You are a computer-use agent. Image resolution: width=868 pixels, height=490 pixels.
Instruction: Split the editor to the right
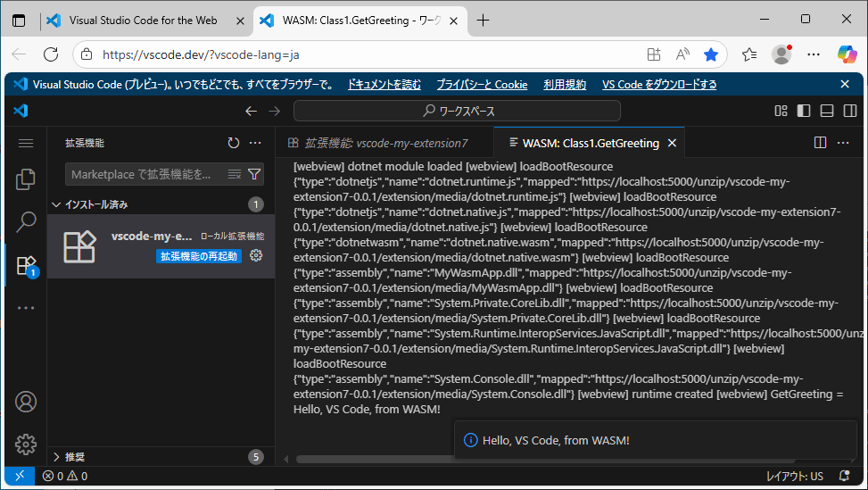coord(821,143)
